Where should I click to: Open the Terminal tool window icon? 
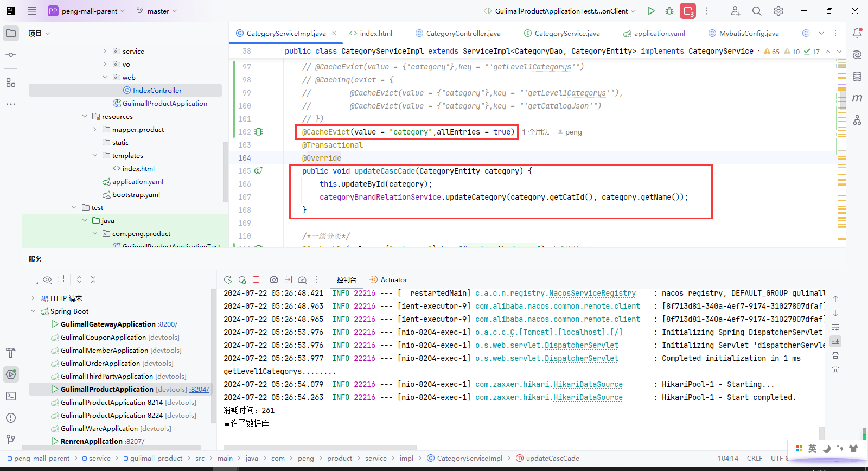point(11,396)
